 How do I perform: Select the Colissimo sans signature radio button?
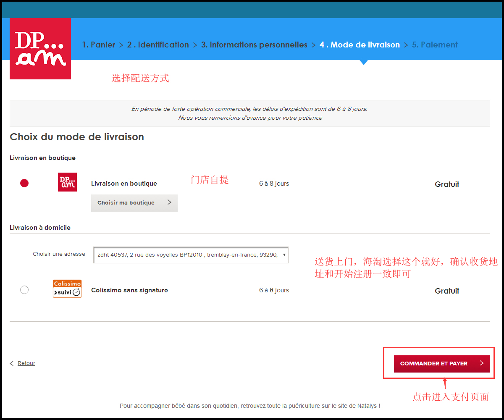tap(24, 290)
